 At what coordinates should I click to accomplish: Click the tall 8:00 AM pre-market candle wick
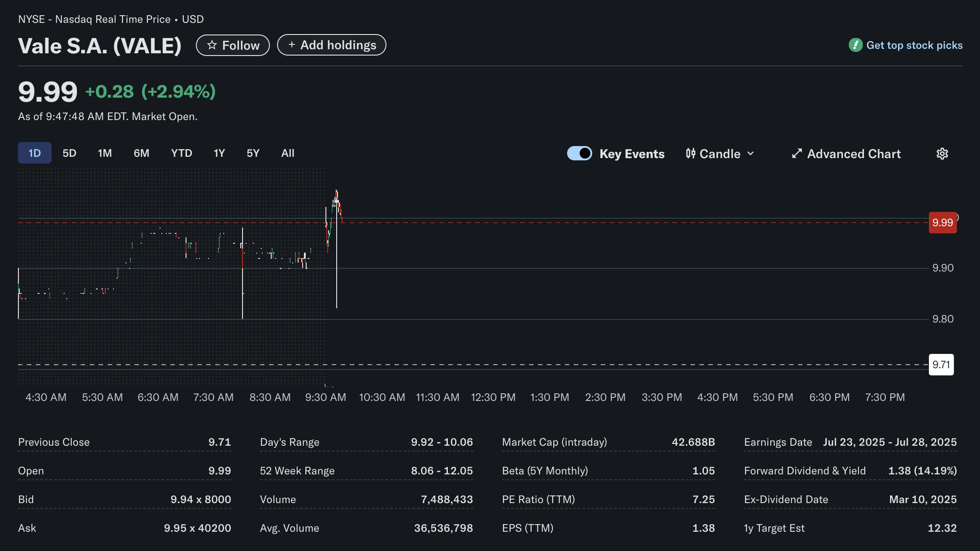pos(243,273)
